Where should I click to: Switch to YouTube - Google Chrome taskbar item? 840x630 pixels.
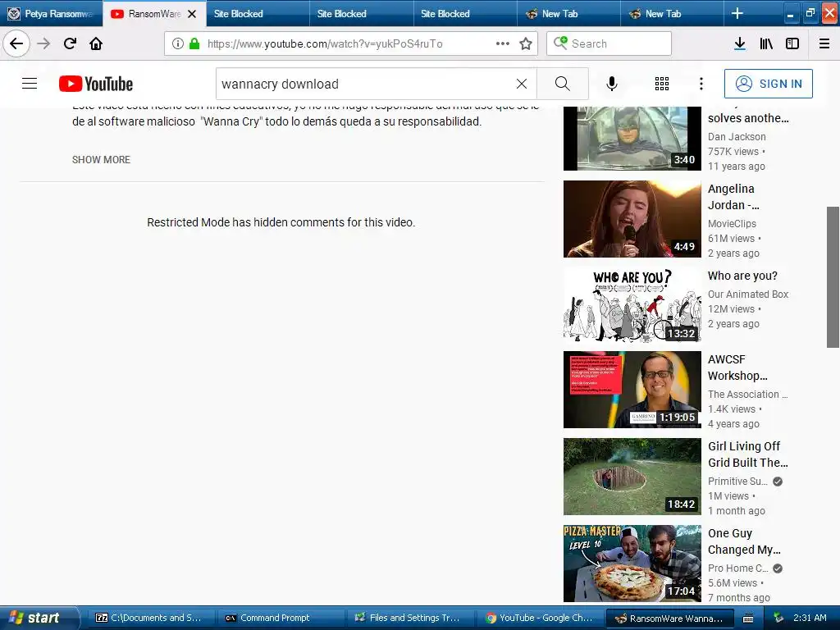538,618
